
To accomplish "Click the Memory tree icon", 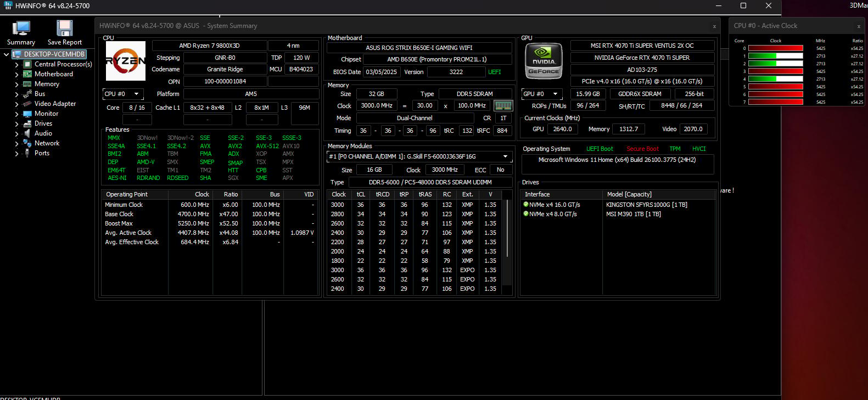I will pyautogui.click(x=27, y=84).
